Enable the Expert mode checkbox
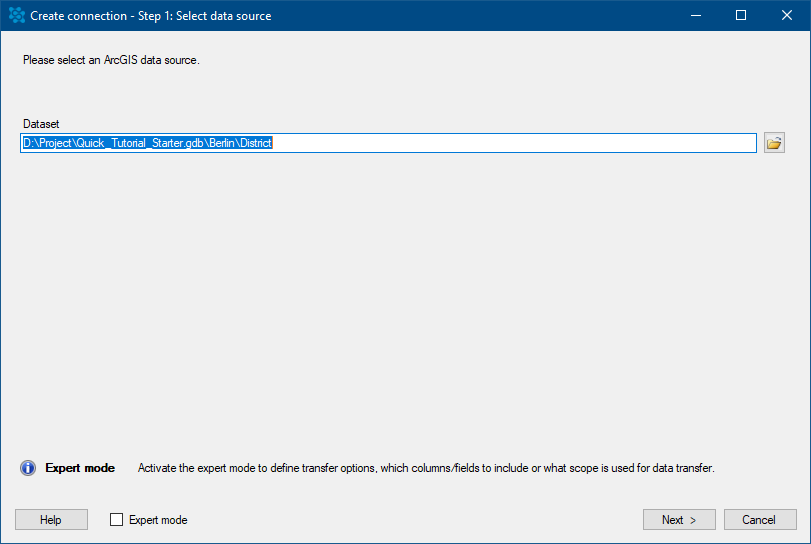The width and height of the screenshot is (811, 544). coord(116,520)
